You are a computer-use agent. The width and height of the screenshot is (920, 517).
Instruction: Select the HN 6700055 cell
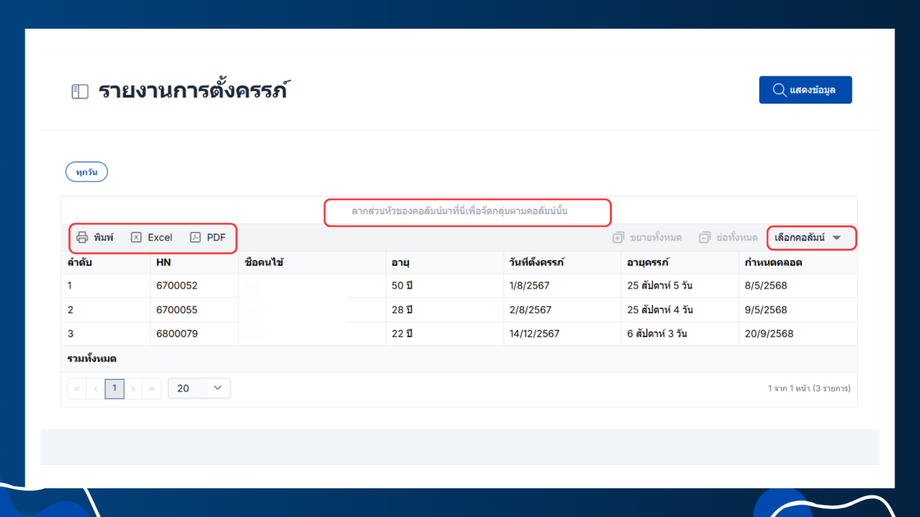click(x=194, y=310)
